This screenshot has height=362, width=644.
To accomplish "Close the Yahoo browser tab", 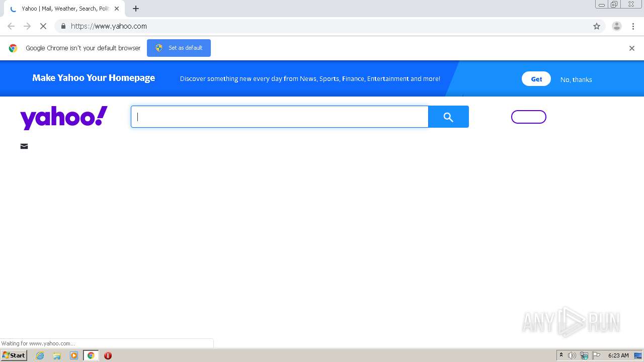I will (x=117, y=9).
